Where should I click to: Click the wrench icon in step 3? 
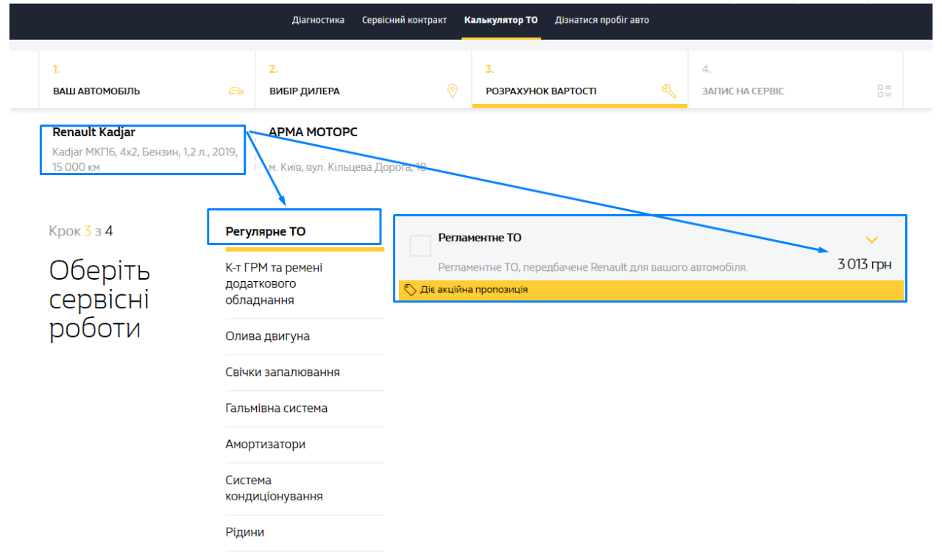point(669,91)
